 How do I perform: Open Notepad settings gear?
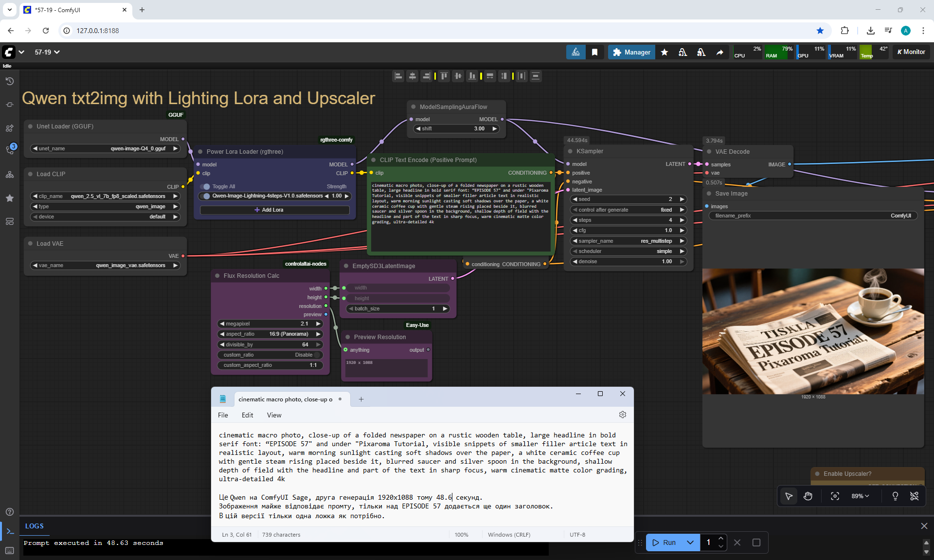[x=622, y=415]
